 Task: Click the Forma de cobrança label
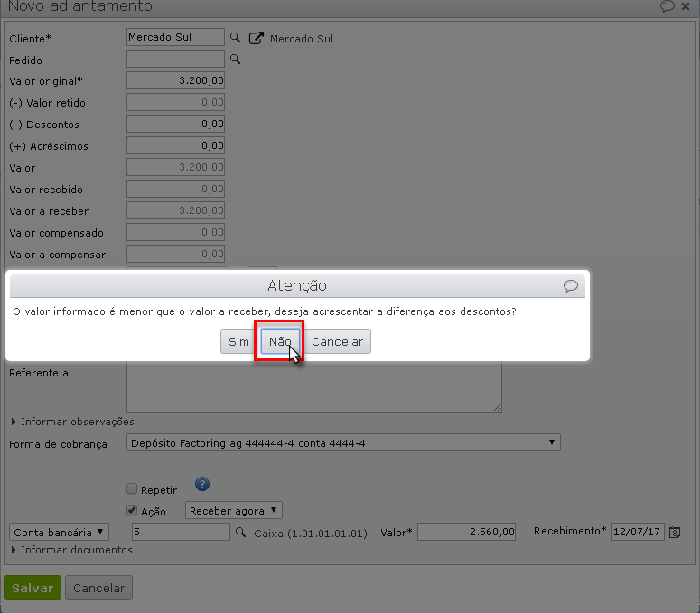click(58, 444)
